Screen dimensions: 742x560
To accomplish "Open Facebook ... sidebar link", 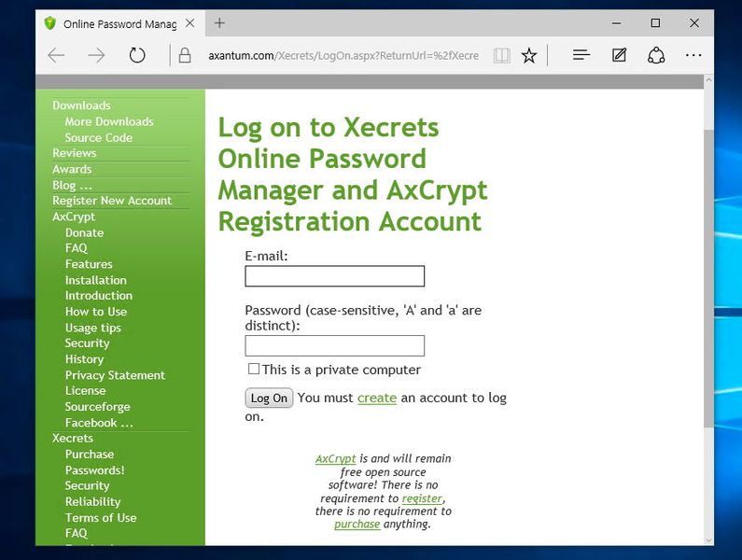I will pos(99,423).
